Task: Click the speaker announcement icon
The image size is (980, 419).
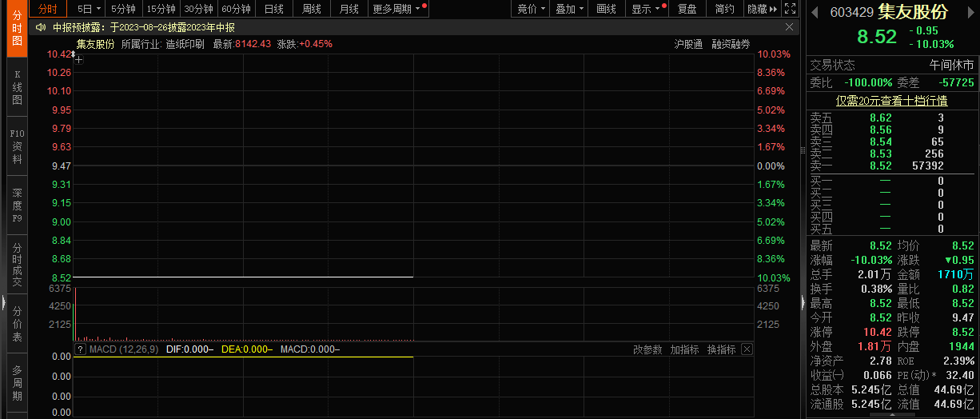Action: point(41,27)
